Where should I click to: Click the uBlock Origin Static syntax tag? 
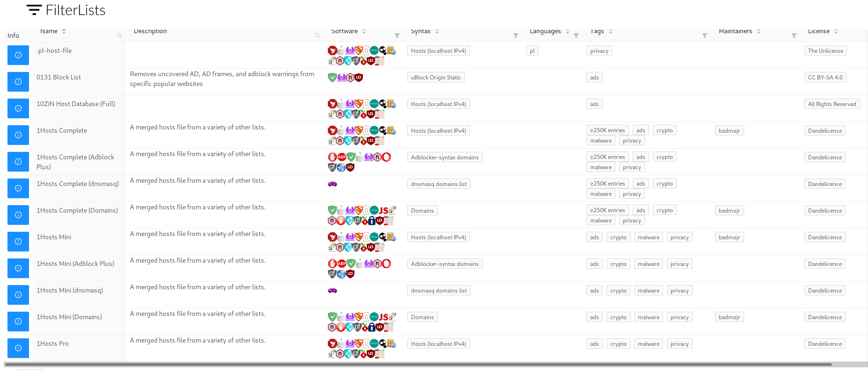(x=436, y=78)
